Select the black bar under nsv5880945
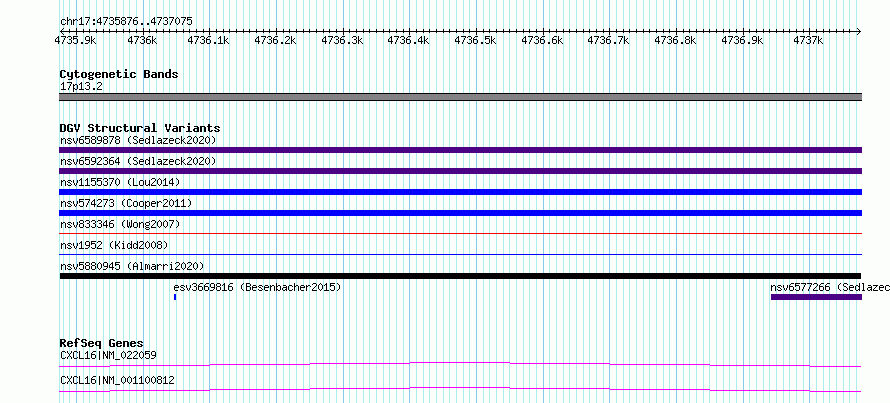 [460, 276]
